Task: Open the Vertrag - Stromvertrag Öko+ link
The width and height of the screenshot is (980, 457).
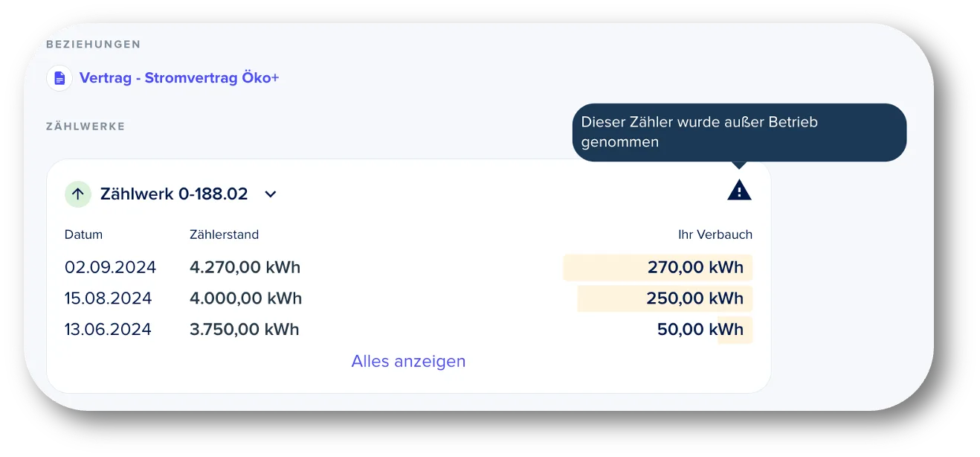Action: (179, 78)
